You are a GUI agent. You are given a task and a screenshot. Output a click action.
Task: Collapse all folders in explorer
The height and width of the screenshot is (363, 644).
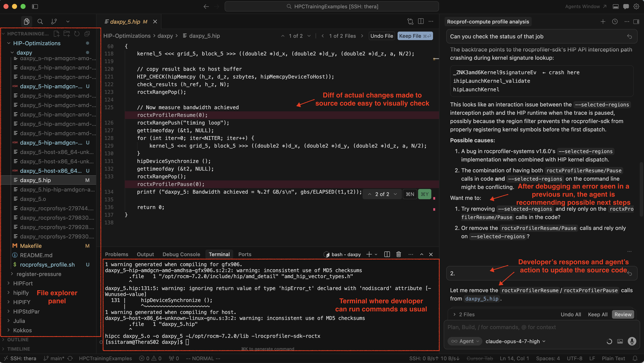click(87, 34)
